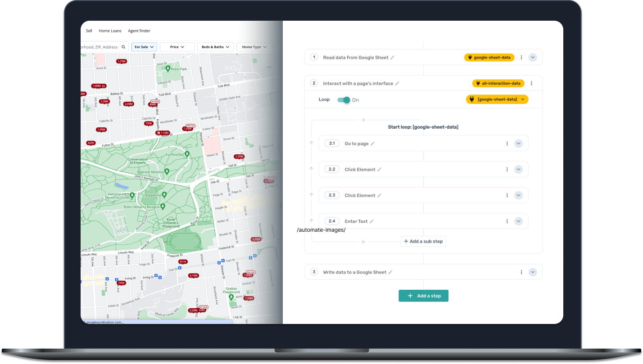Click the 'Add a step' button
Screen dimensions: 643x364
click(423, 296)
